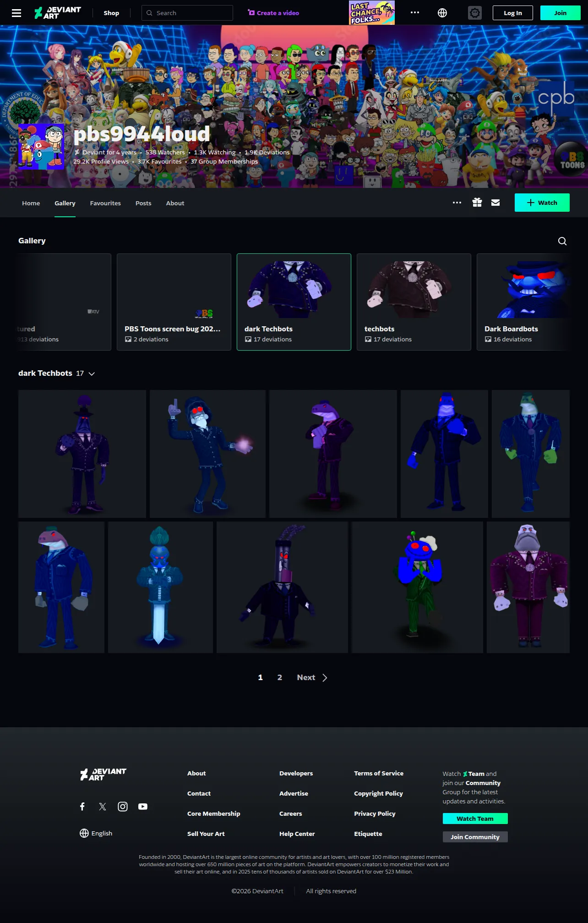Open Core Membership link
Image resolution: width=588 pixels, height=923 pixels.
click(x=214, y=813)
